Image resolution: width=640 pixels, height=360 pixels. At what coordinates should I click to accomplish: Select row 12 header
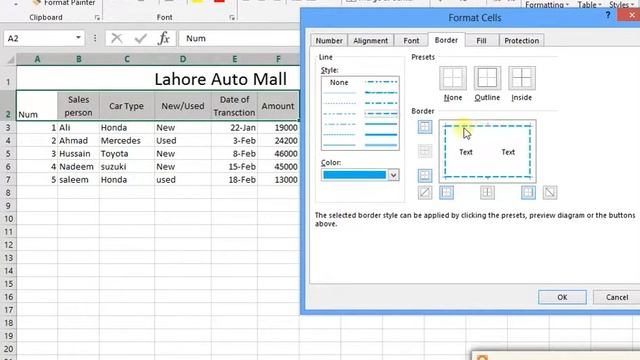(x=8, y=245)
